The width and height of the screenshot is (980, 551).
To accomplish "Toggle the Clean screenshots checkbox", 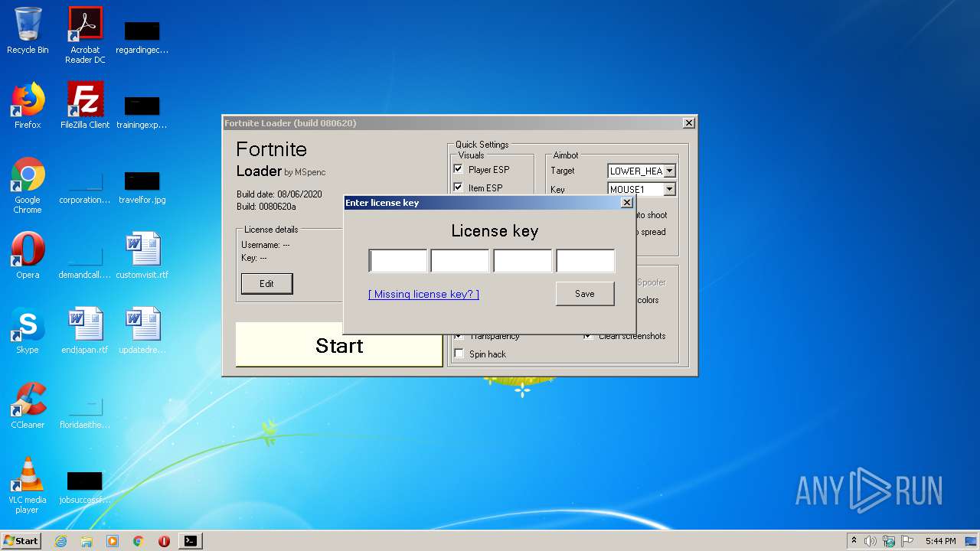I will click(x=588, y=337).
